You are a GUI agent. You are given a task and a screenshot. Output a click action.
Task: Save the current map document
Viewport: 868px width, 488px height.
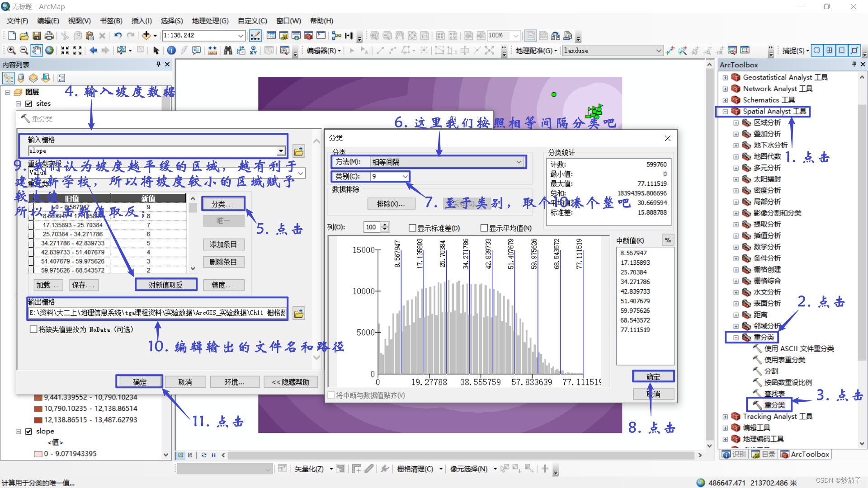coord(37,36)
